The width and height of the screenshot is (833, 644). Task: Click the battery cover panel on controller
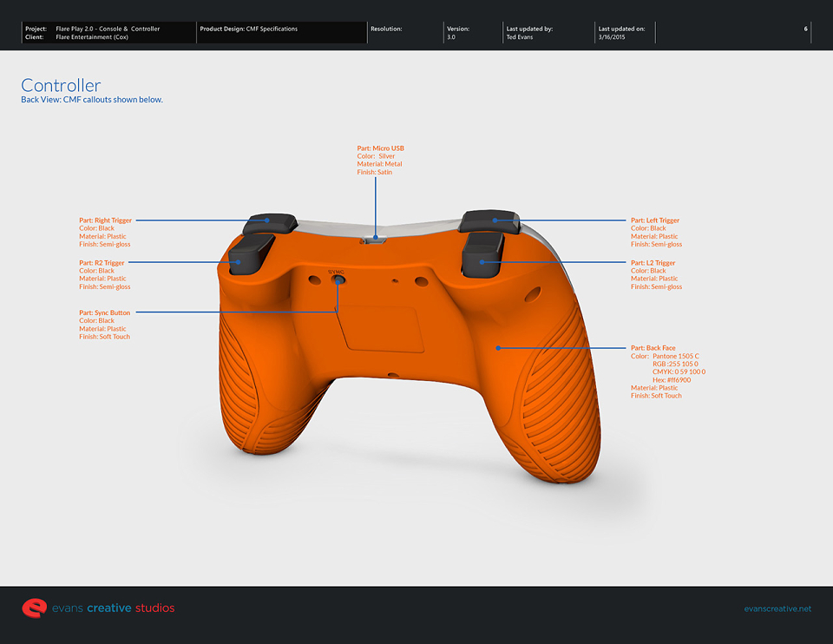coord(382,327)
